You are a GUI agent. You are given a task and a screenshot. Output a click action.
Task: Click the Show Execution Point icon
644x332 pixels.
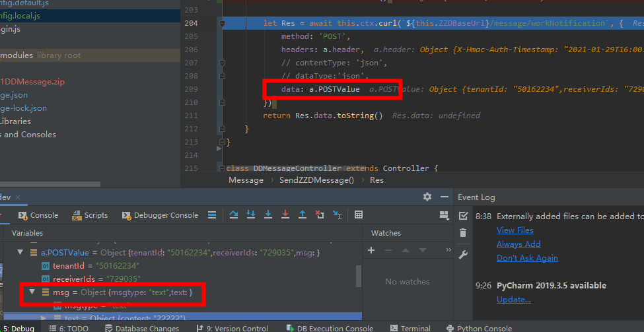(x=212, y=215)
